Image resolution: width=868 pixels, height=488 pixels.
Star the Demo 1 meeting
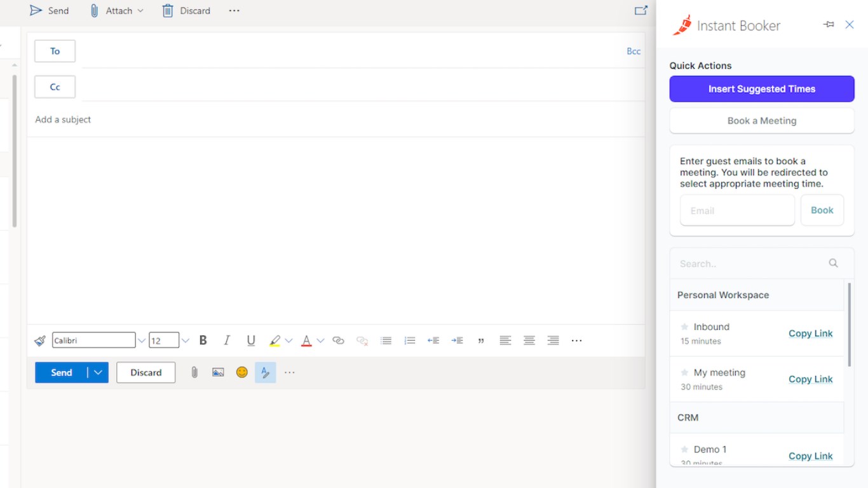coord(684,449)
